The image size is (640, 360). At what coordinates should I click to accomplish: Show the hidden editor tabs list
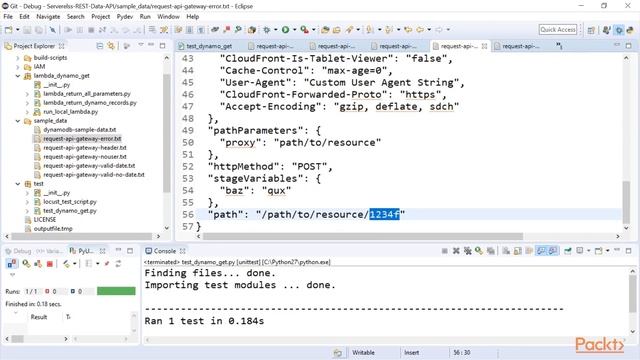[x=559, y=47]
